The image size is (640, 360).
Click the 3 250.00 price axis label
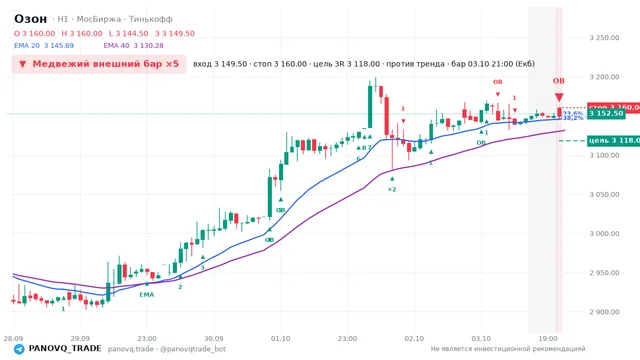point(604,38)
